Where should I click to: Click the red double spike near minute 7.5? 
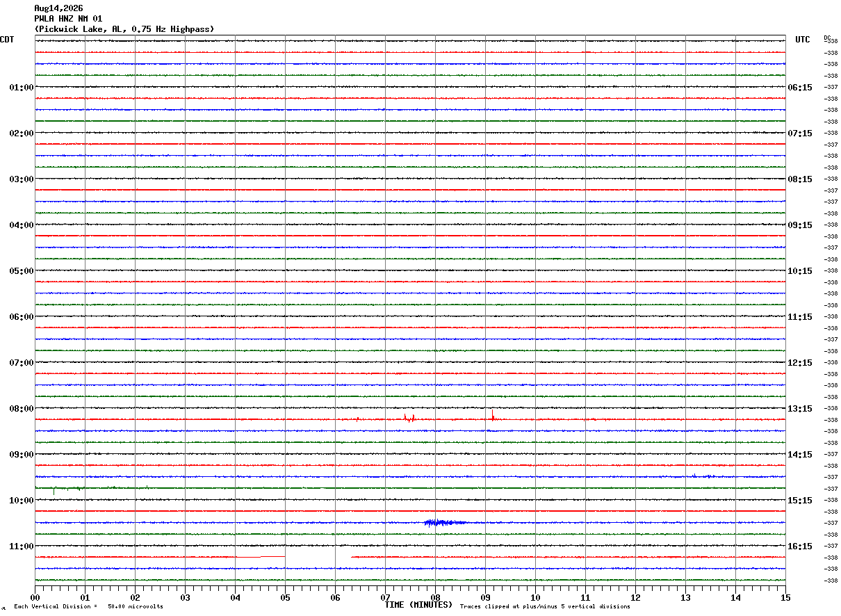point(409,418)
